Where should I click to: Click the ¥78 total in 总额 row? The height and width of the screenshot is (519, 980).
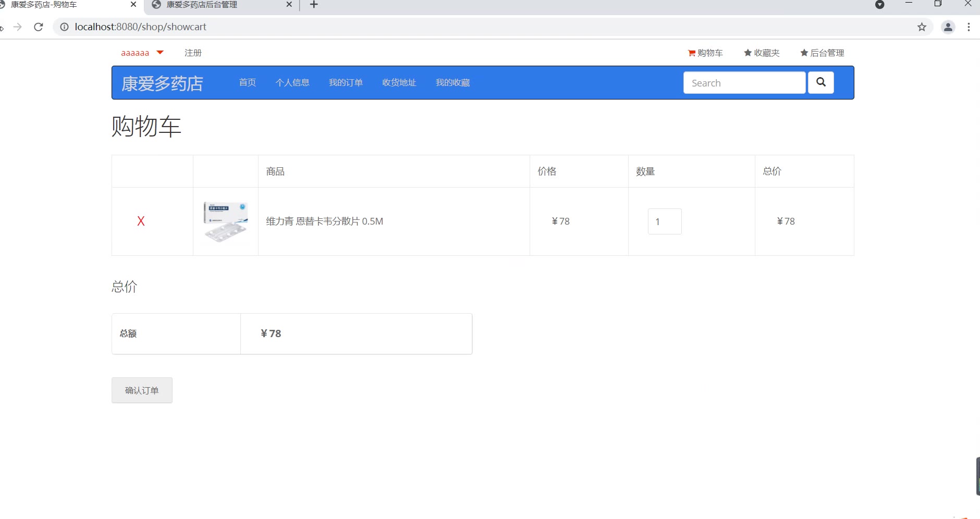(271, 333)
